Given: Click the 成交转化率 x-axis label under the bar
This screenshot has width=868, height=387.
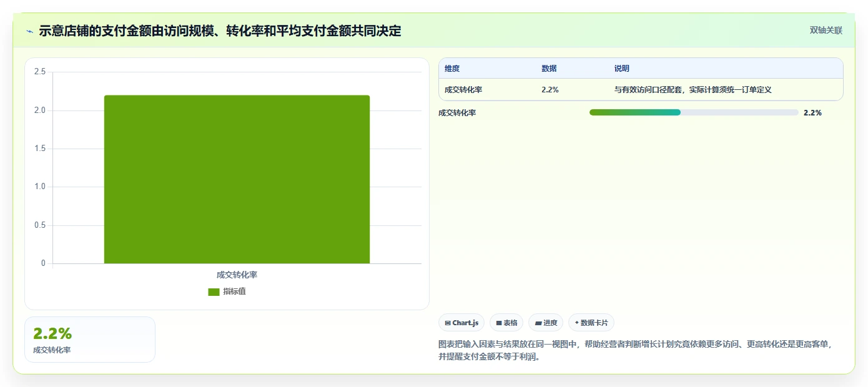Looking at the screenshot, I should coord(237,275).
